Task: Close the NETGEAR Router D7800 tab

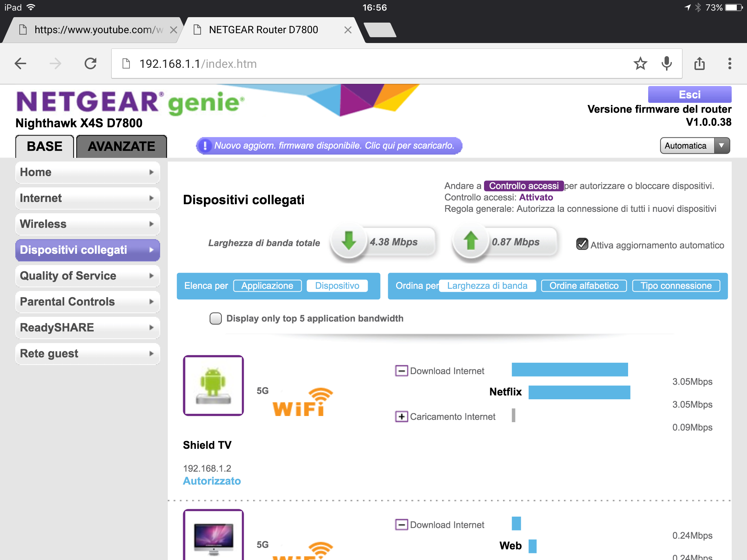Action: click(x=348, y=30)
